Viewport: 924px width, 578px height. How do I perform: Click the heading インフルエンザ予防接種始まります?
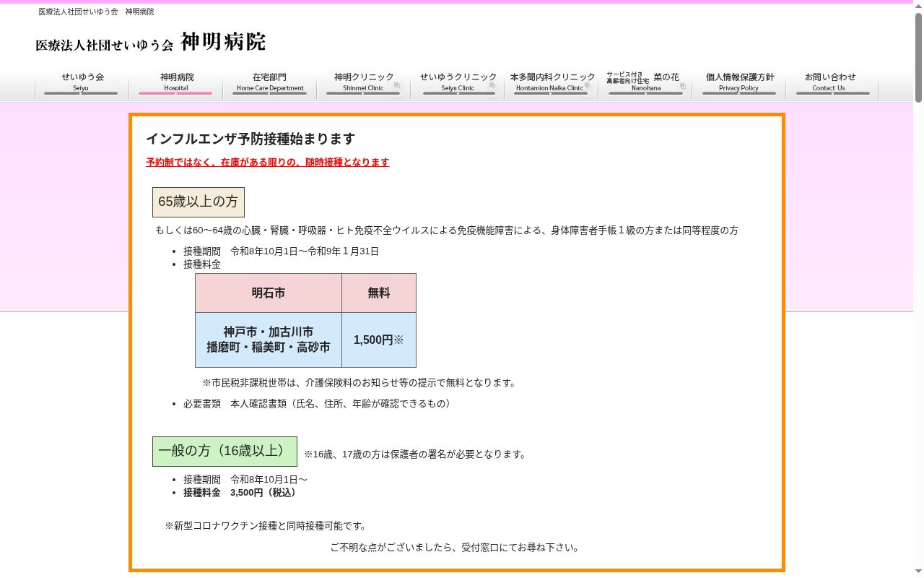click(250, 139)
